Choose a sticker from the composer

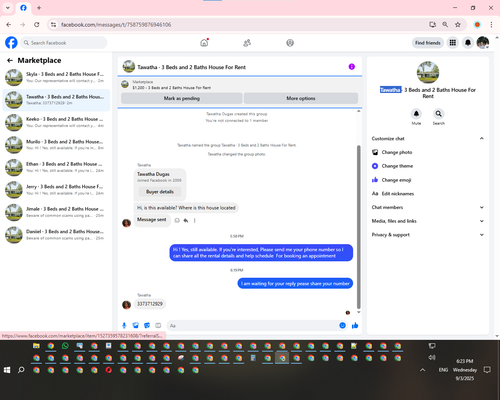(147, 325)
